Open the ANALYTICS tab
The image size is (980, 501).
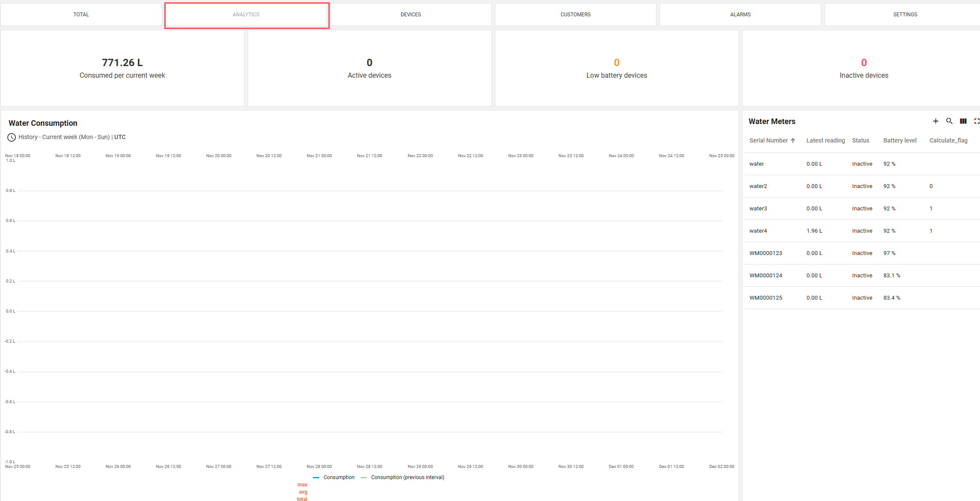tap(246, 15)
